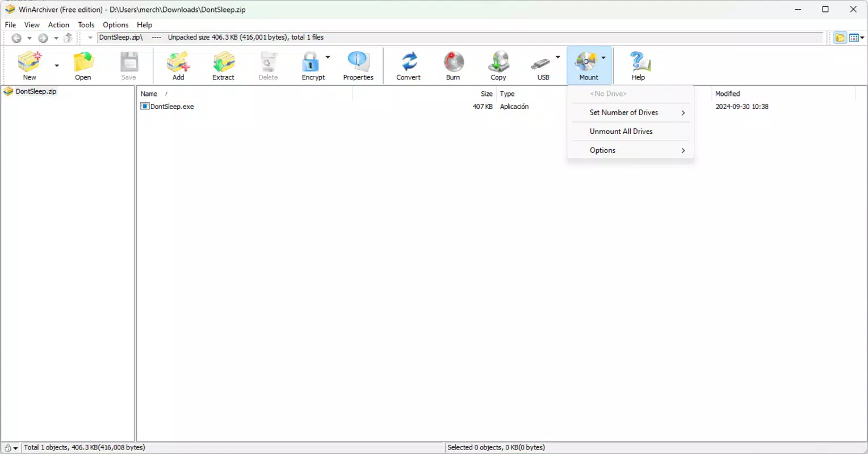Click the WinArchiver title bar app icon
The width and height of the screenshot is (868, 454).
point(10,10)
